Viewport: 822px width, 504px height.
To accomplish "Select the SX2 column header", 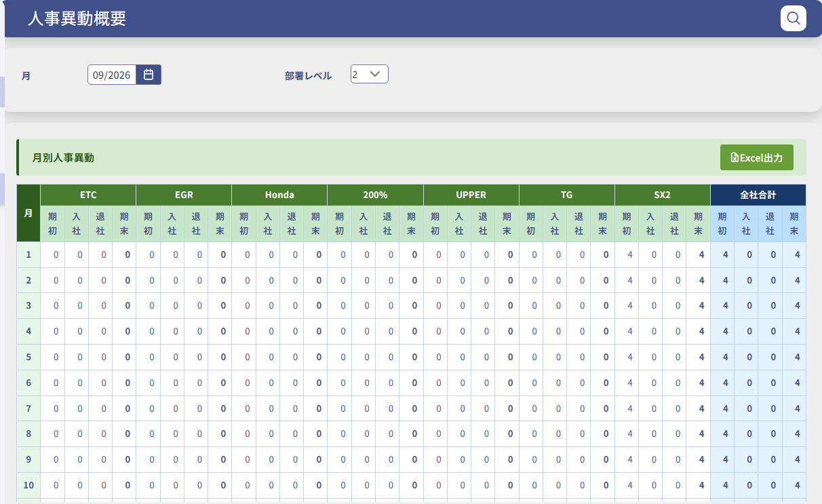I will [663, 195].
